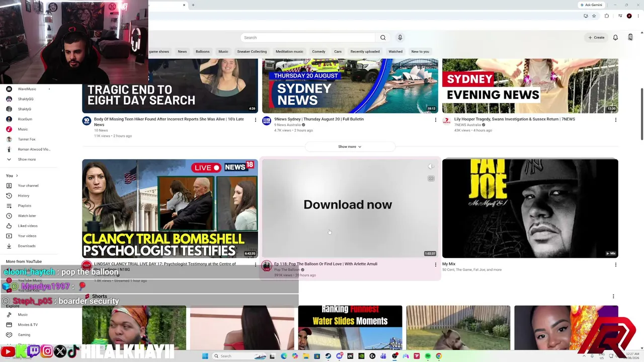
Task: Open the Tanner Fox subscription channel
Action: pos(27,139)
